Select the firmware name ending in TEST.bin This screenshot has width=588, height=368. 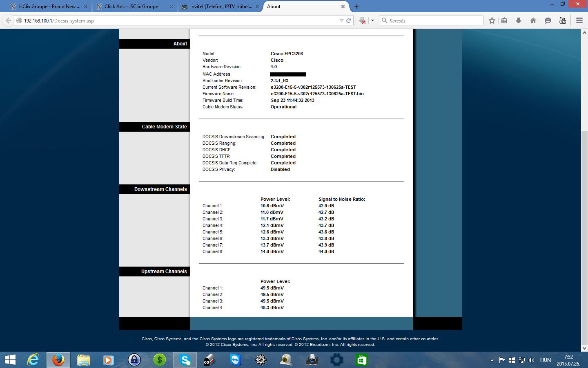point(317,94)
